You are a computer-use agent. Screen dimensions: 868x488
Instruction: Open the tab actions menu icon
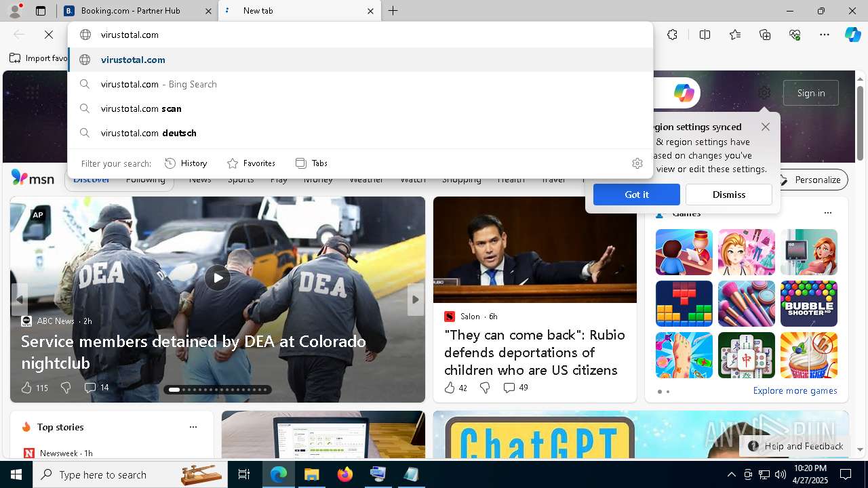pos(41,11)
